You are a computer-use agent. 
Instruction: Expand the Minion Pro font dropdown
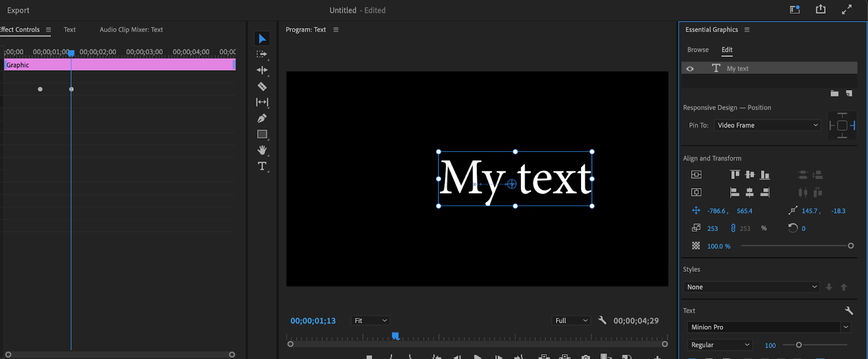(845, 327)
